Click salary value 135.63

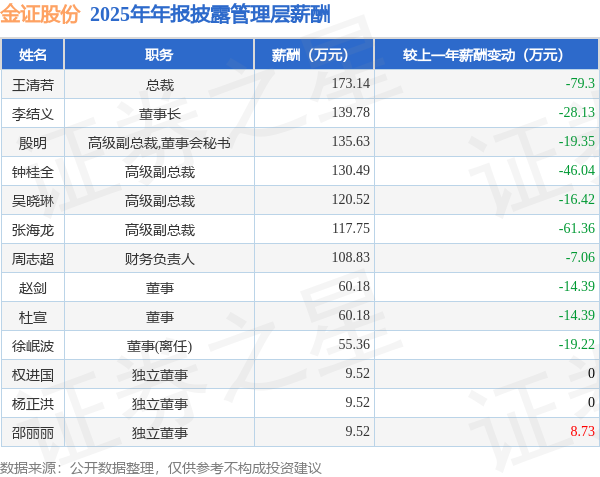point(351,141)
